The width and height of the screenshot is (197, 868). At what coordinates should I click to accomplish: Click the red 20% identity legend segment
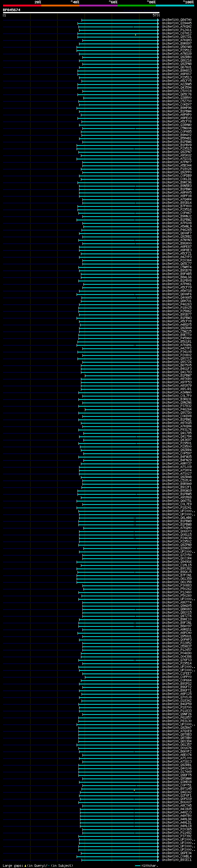coord(22,6)
